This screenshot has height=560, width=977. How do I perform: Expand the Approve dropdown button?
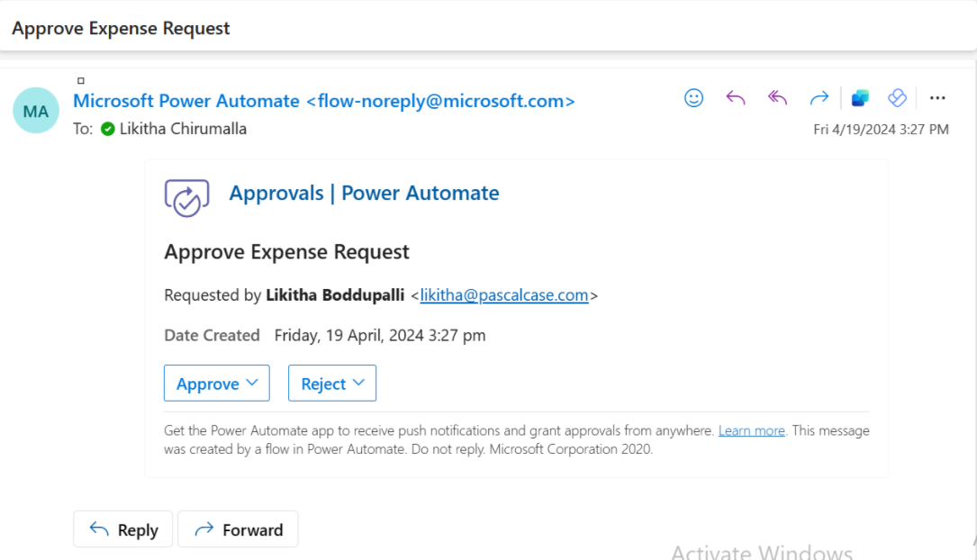point(217,384)
